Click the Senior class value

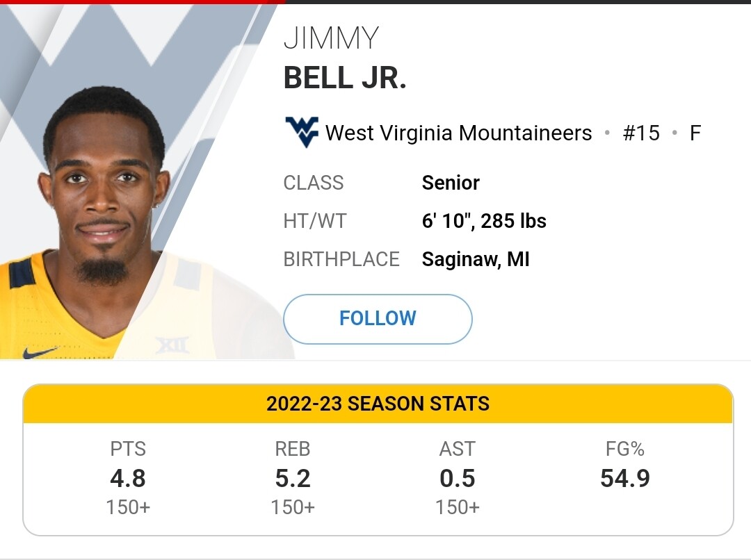451,183
